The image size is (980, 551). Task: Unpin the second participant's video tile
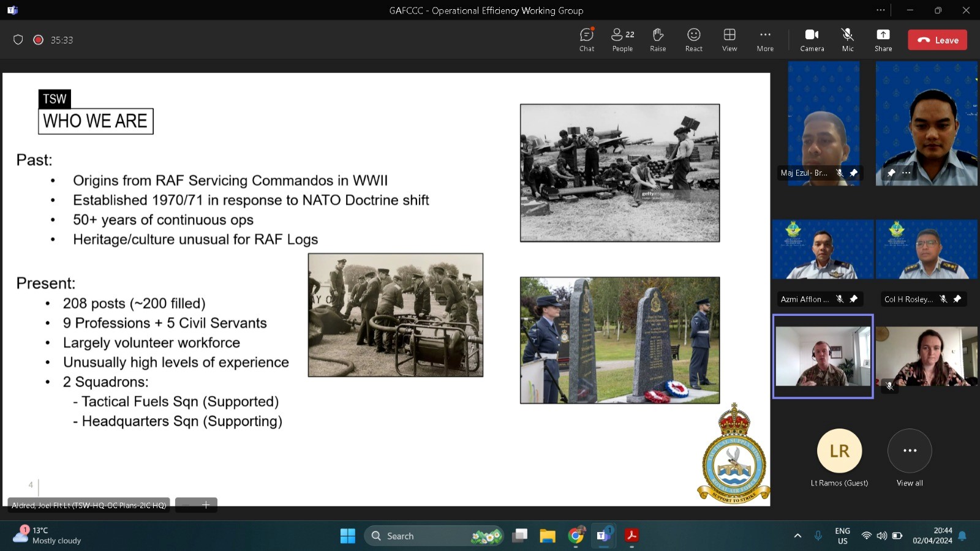[x=891, y=173]
